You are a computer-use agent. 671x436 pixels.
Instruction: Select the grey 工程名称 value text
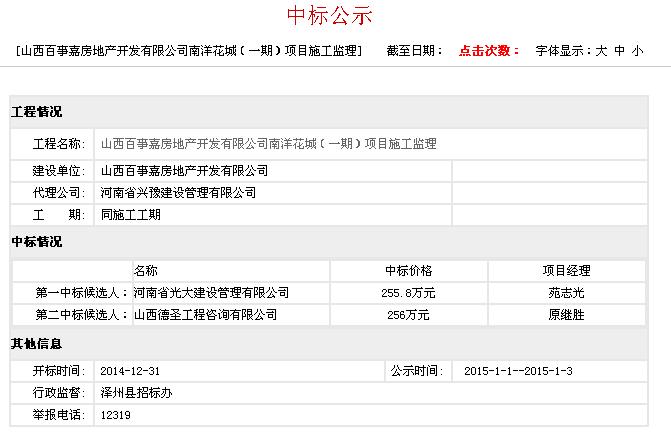[269, 144]
